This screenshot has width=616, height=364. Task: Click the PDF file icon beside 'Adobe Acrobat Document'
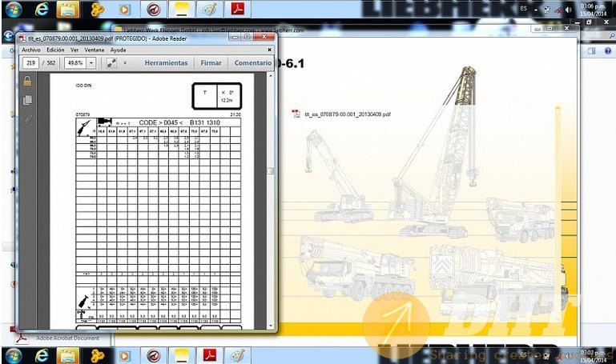tap(22, 338)
